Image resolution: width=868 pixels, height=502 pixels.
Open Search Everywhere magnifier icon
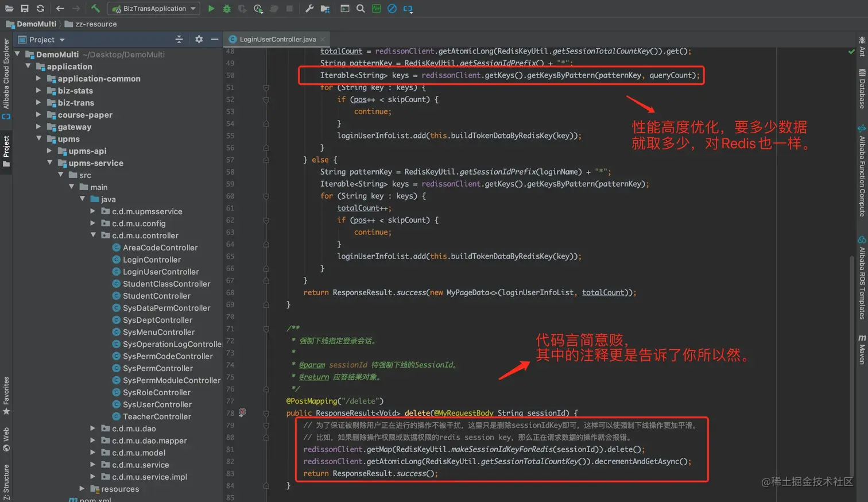click(x=361, y=9)
